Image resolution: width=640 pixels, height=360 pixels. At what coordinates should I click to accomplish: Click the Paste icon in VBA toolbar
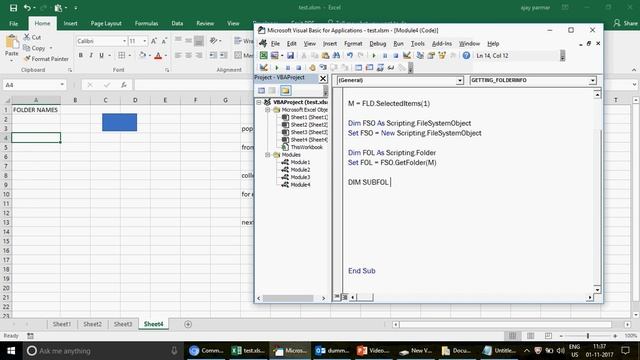(325, 56)
